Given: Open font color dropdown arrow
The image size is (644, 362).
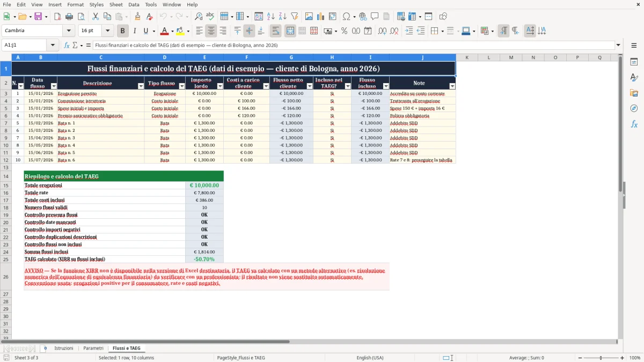Looking at the screenshot, I should click(172, 31).
